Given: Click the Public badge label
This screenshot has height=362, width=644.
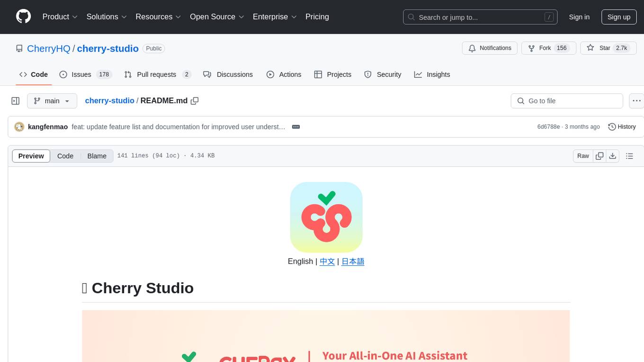Looking at the screenshot, I should point(154,48).
